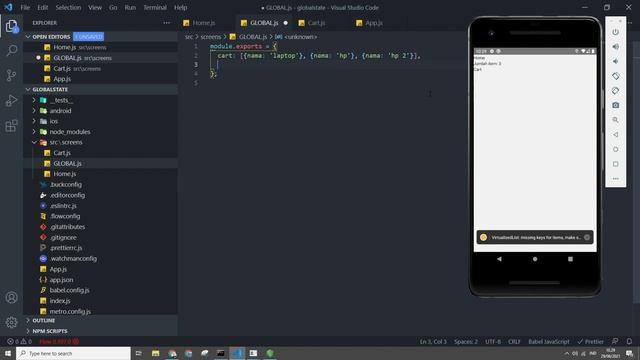Switch to the App.js editor tab

point(374,23)
